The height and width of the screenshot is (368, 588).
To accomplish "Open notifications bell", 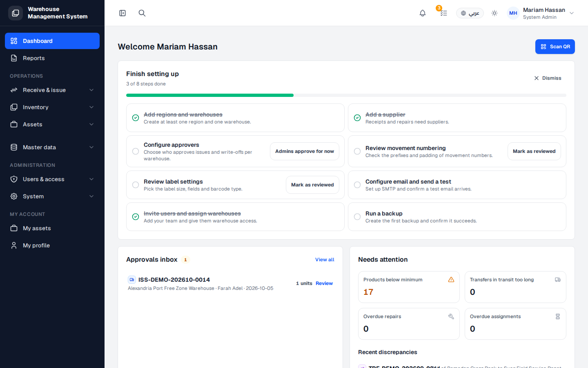I will (423, 13).
